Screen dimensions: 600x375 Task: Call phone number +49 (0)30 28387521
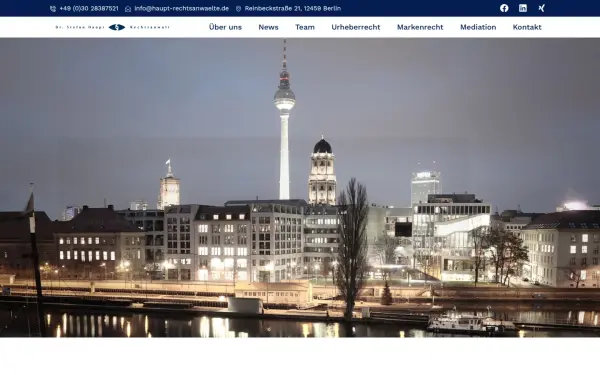point(89,8)
